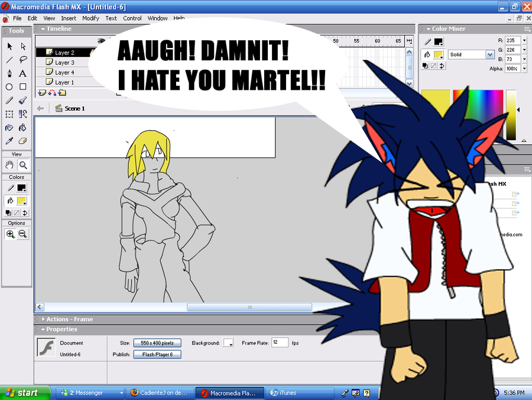Click the back arrow beside Scene 1
This screenshot has width=532, height=400.
click(40, 108)
